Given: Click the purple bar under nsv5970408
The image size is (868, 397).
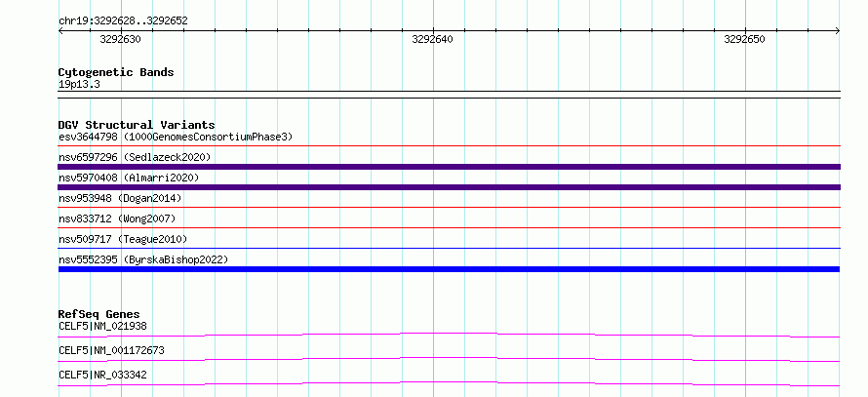Looking at the screenshot, I should [450, 187].
